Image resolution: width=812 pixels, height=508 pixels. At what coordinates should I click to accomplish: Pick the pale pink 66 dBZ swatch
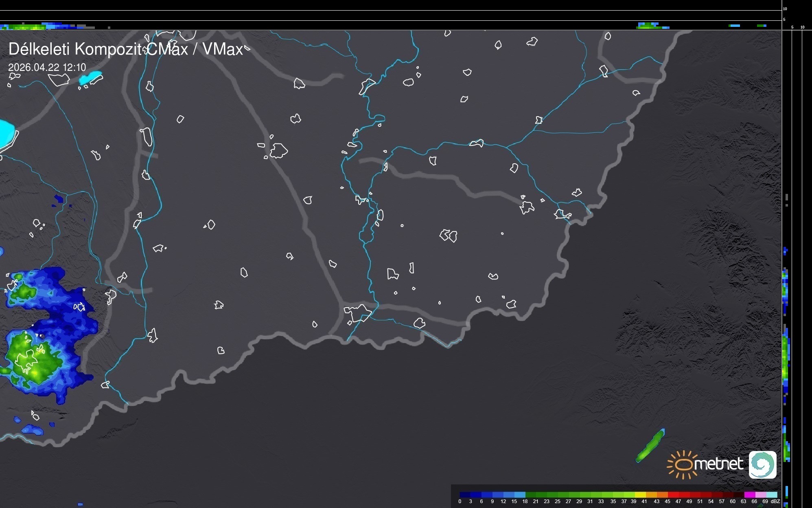click(761, 495)
